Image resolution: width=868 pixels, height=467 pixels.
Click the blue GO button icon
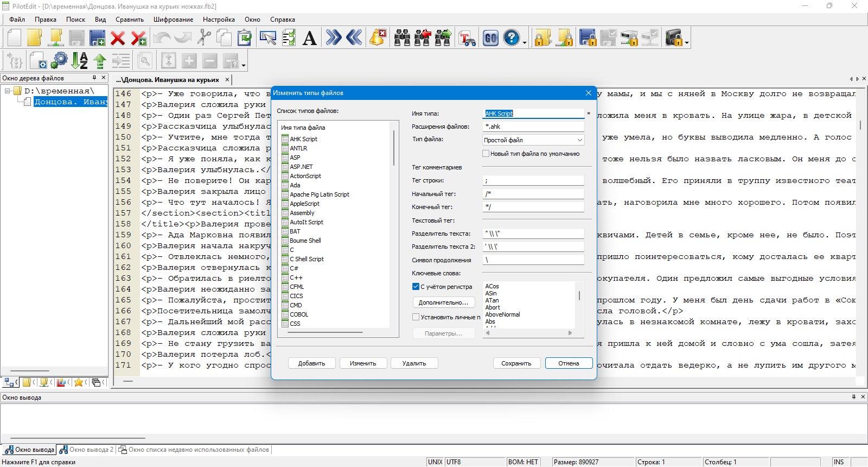click(490, 38)
